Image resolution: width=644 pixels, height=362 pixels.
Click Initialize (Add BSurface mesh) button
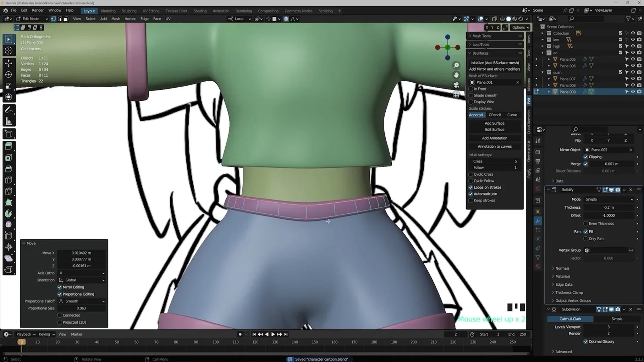(x=495, y=62)
